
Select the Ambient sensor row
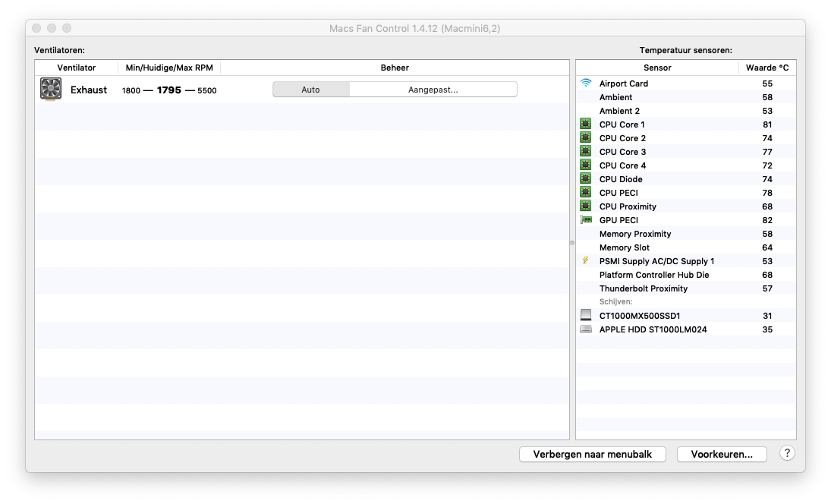click(x=686, y=97)
